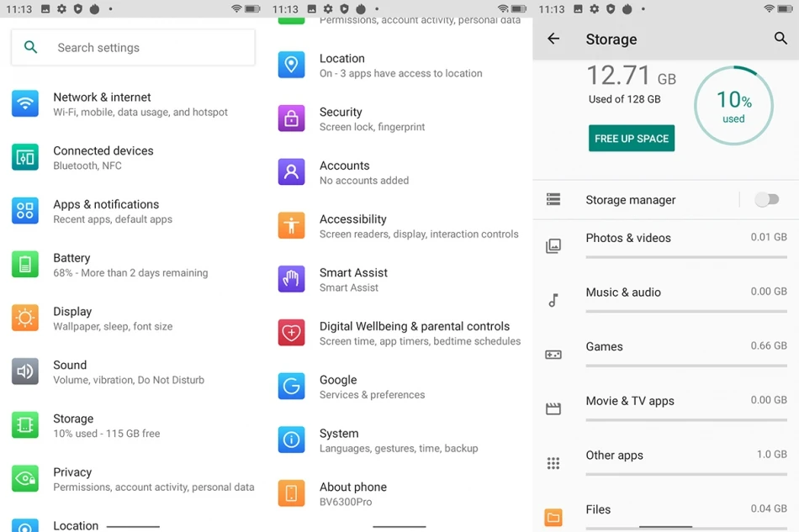Open Games 0.66 GB row
The height and width of the screenshot is (532, 799).
tap(666, 355)
